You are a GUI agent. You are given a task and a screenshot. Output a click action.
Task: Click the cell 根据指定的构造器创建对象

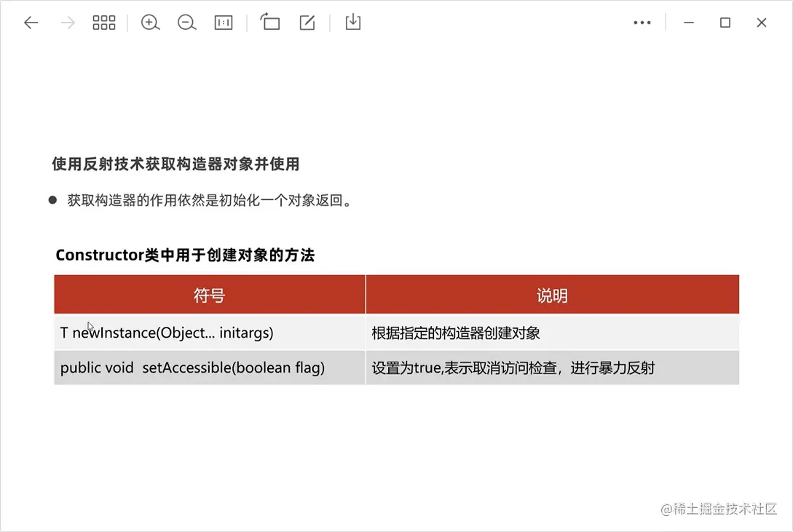tap(552, 333)
